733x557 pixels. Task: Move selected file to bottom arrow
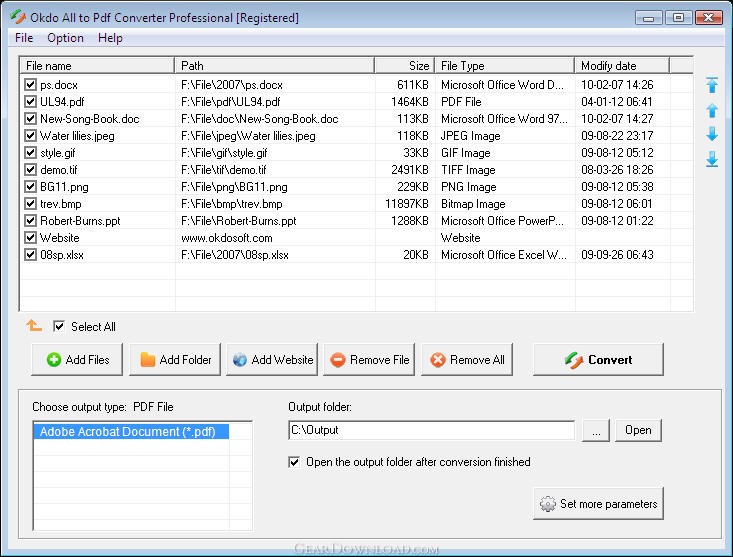(712, 159)
